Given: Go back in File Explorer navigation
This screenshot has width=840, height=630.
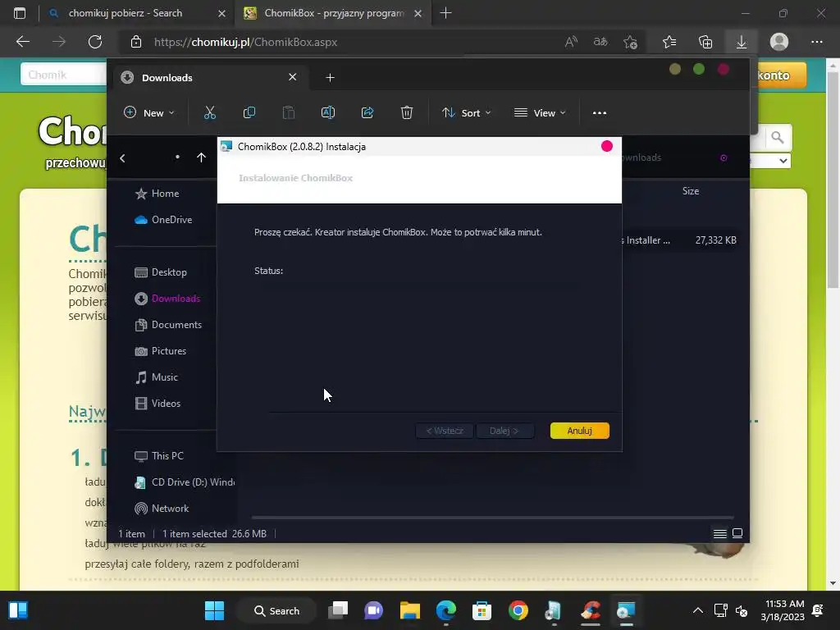Looking at the screenshot, I should pos(123,158).
